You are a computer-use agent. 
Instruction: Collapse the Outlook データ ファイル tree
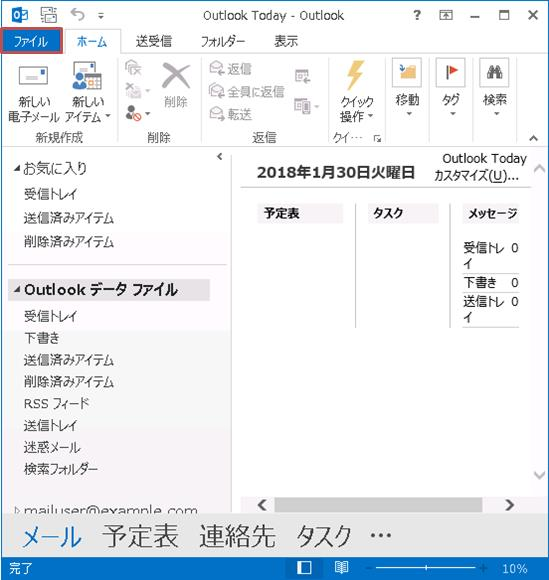(x=17, y=289)
